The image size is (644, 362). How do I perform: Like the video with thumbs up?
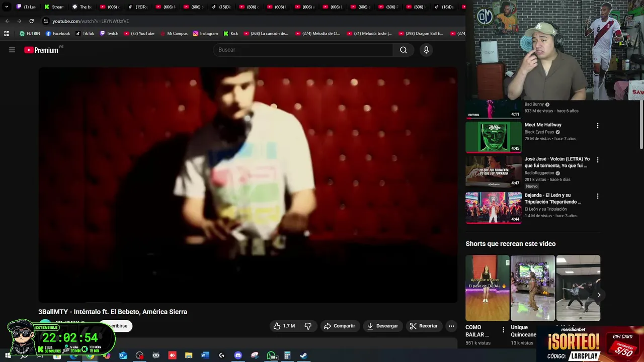pyautogui.click(x=284, y=326)
